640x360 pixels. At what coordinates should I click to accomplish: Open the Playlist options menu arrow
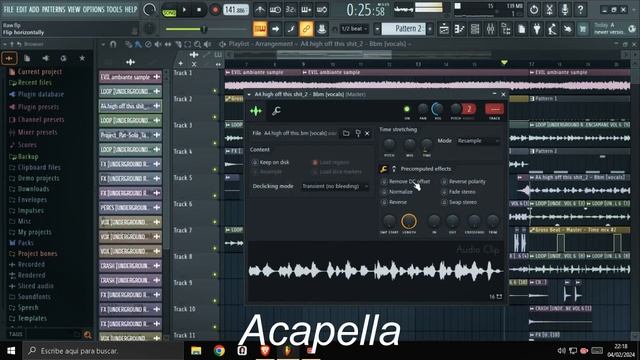coord(103,44)
